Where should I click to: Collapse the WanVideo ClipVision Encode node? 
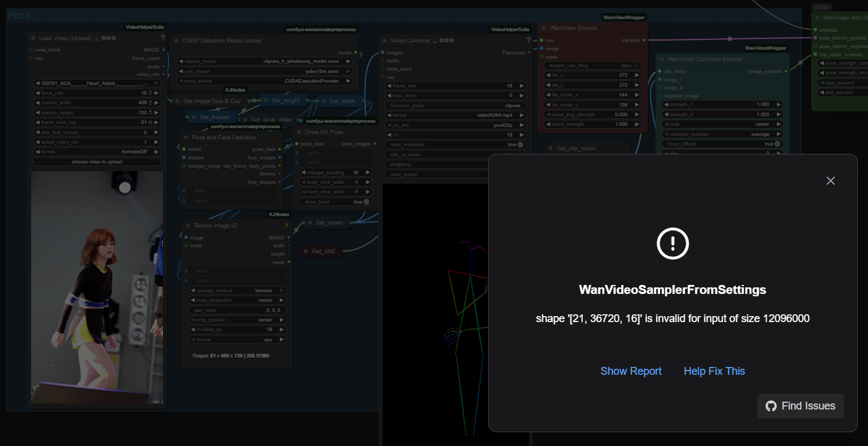661,59
